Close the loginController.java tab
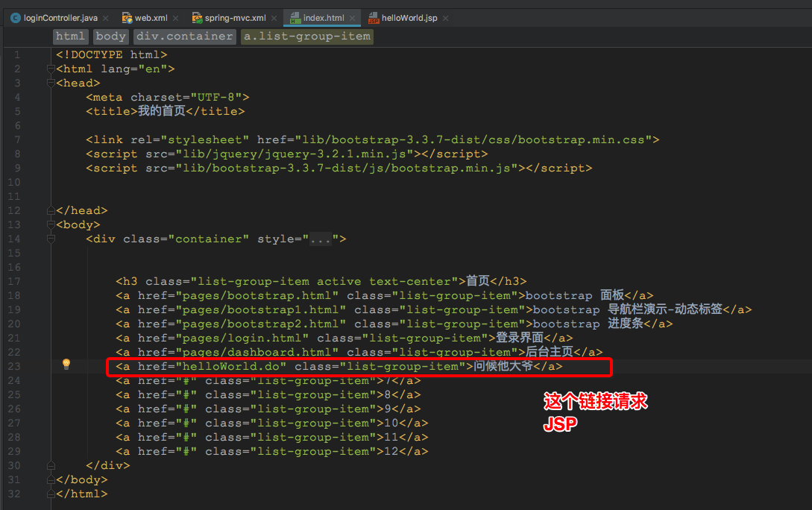812x510 pixels. (106, 18)
